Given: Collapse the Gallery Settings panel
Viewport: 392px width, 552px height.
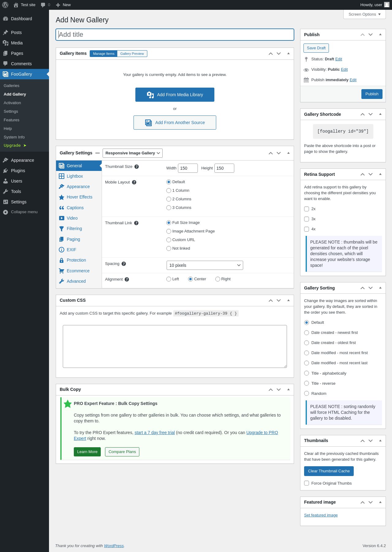Looking at the screenshot, I should (288, 153).
